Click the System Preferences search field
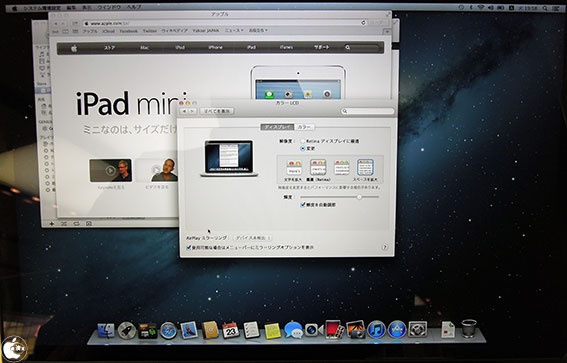567x363 pixels. [367, 111]
